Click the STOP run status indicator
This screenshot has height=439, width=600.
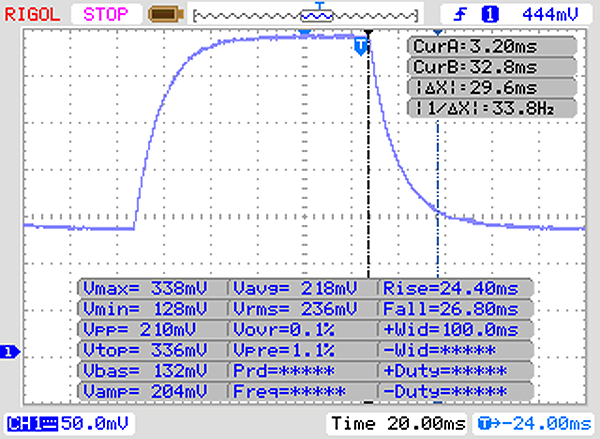coord(106,15)
